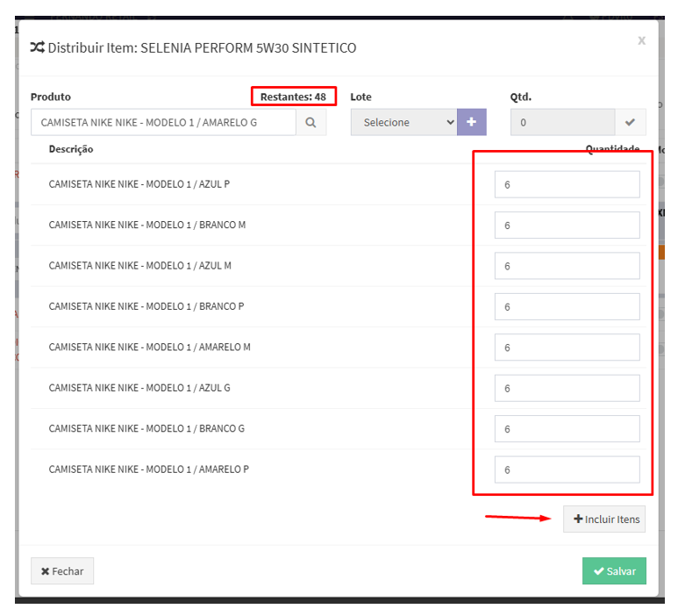678x616 pixels.
Task: Edit quantity for BRANCO P shirt
Action: (567, 307)
